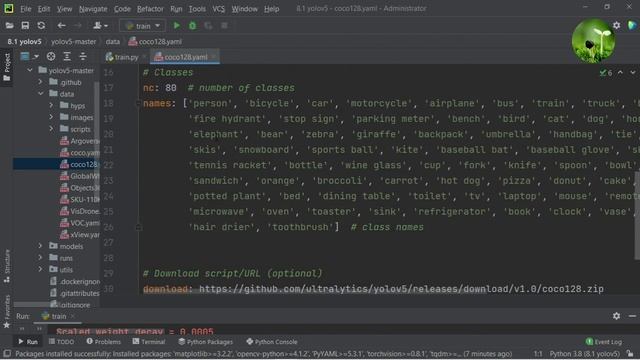Image resolution: width=640 pixels, height=360 pixels.
Task: Open the Help menu
Action: [x=271, y=9]
